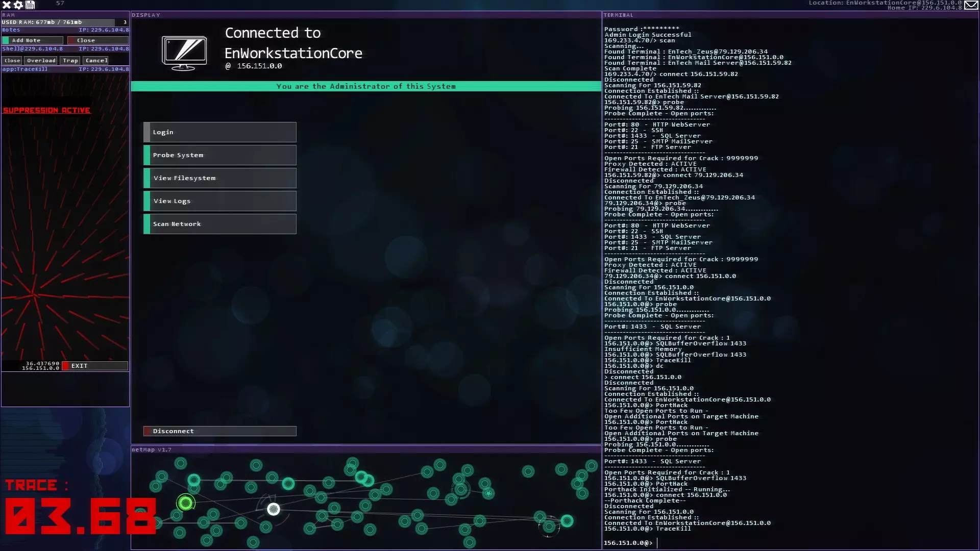
Task: Open the mail envelope icon
Action: click(x=971, y=5)
